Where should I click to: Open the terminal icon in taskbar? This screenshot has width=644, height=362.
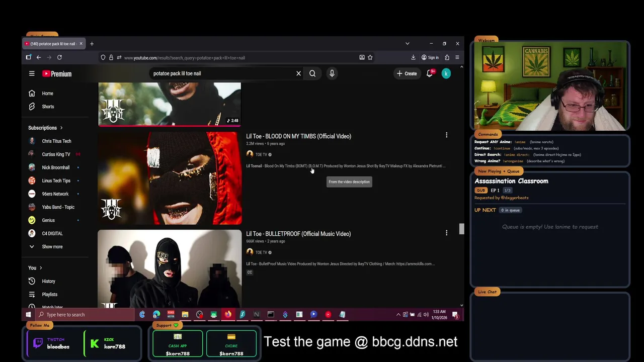click(x=271, y=315)
